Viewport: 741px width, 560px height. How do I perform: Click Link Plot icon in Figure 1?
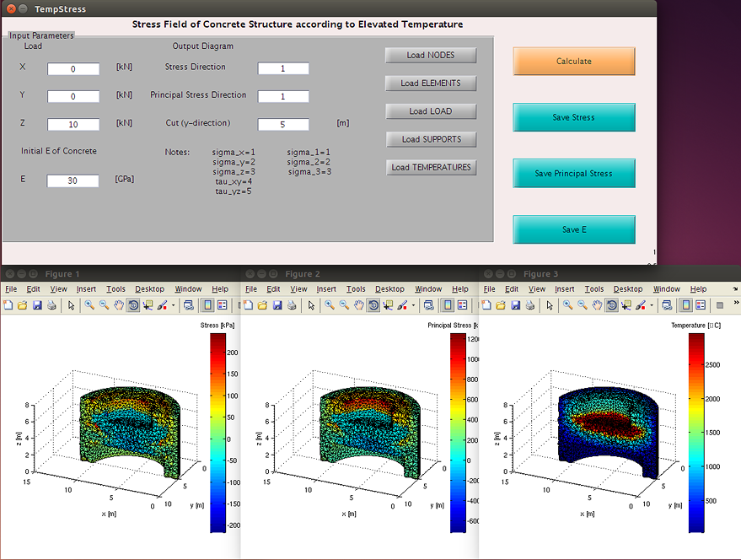189,305
